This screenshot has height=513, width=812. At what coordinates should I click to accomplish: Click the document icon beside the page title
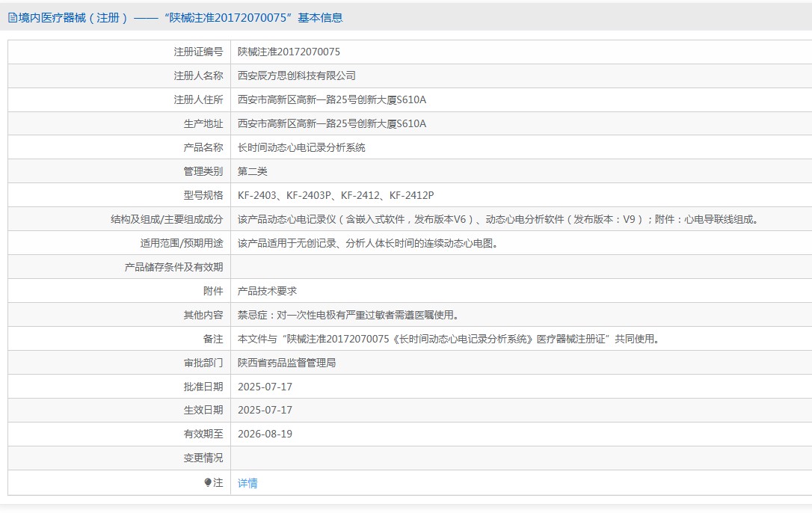(12, 18)
